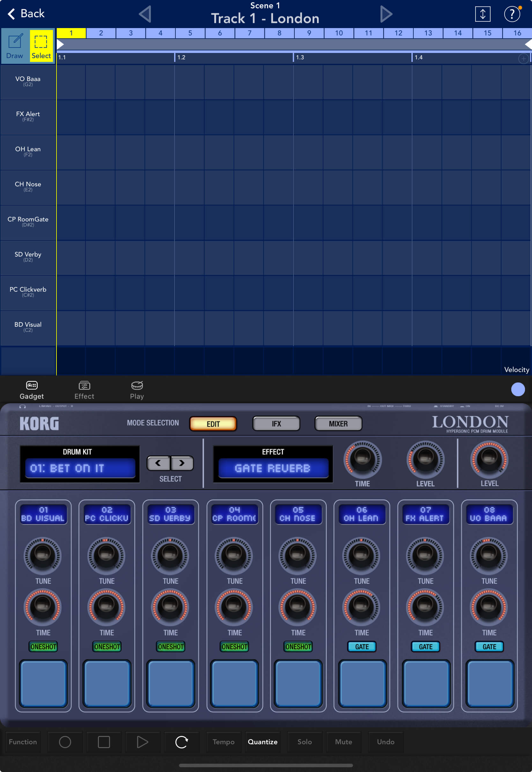532x772 pixels.
Task: Open the 05 CH NOSE sample display
Action: pyautogui.click(x=298, y=514)
